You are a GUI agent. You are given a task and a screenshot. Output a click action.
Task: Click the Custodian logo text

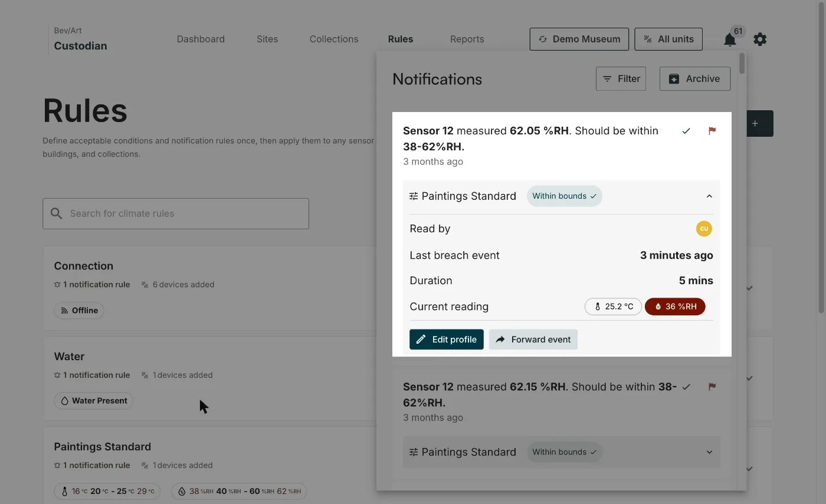80,46
